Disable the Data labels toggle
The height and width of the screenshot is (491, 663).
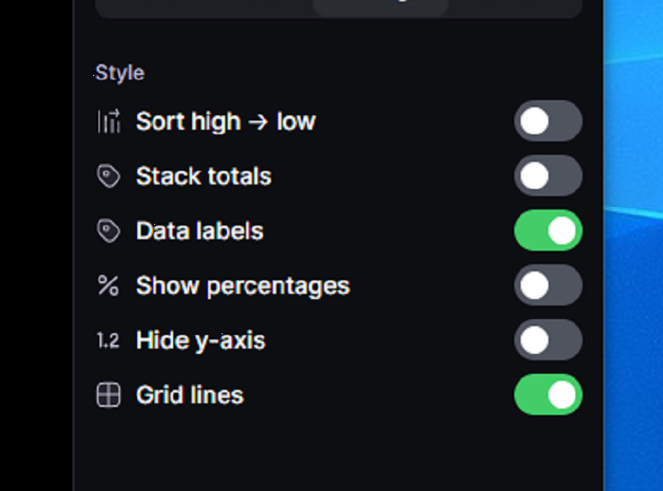click(x=548, y=231)
